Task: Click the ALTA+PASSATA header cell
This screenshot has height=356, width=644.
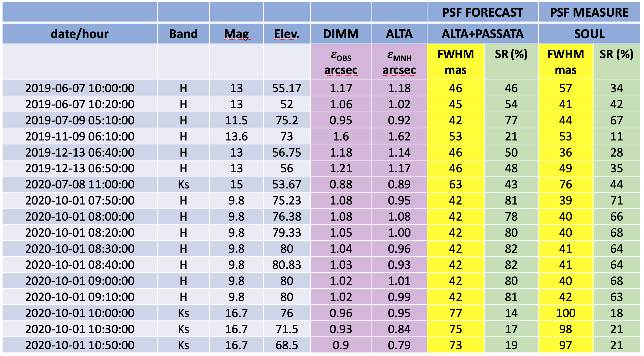Action: (482, 34)
